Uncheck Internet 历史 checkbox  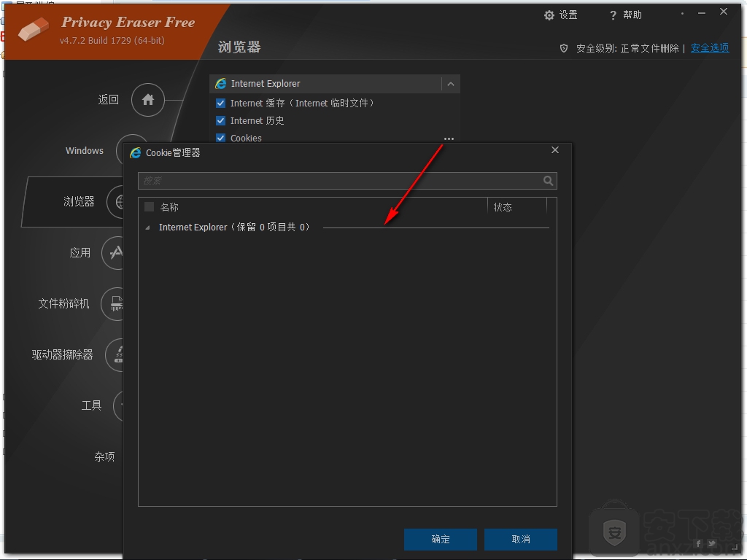point(220,120)
